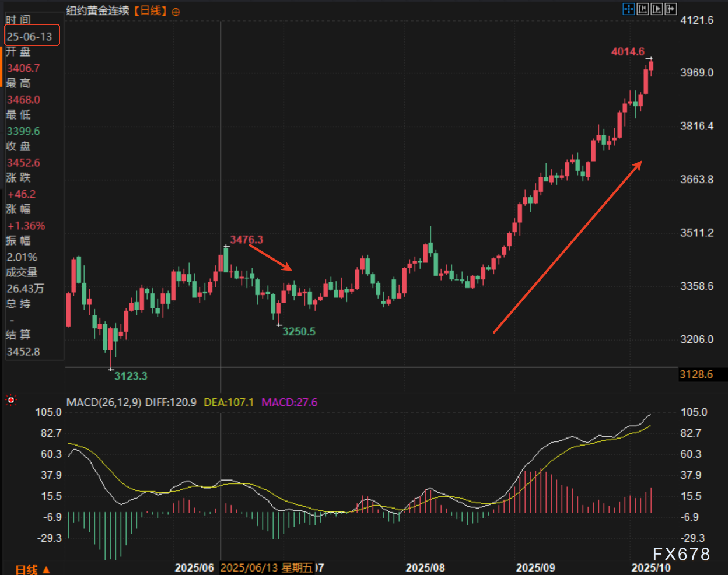Click the 3476.3 peak price label
728x575 pixels.
(246, 240)
